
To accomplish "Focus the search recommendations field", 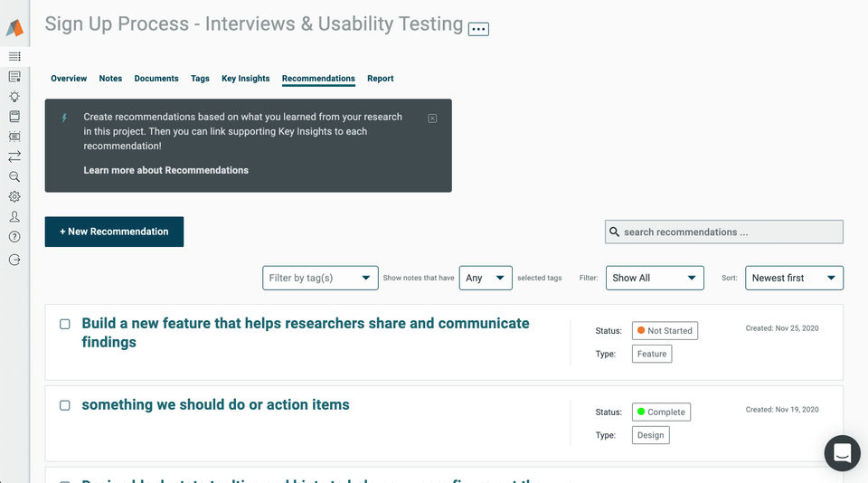I will click(x=723, y=232).
